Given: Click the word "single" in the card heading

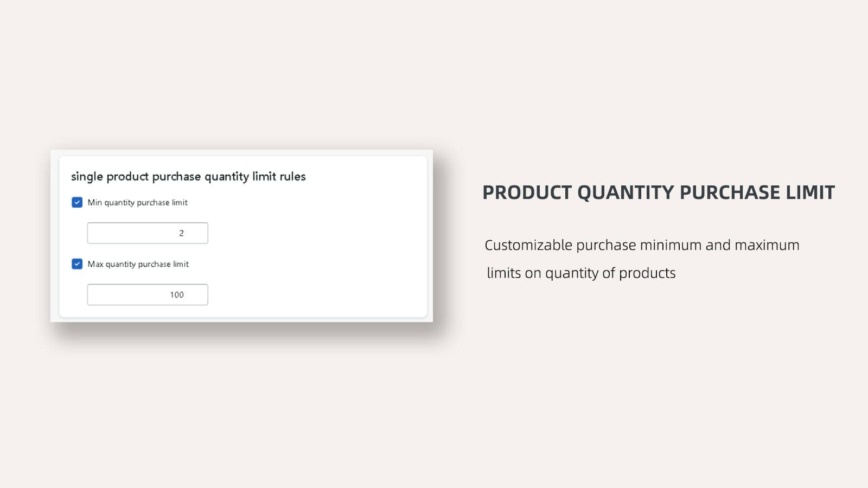Looking at the screenshot, I should 87,177.
